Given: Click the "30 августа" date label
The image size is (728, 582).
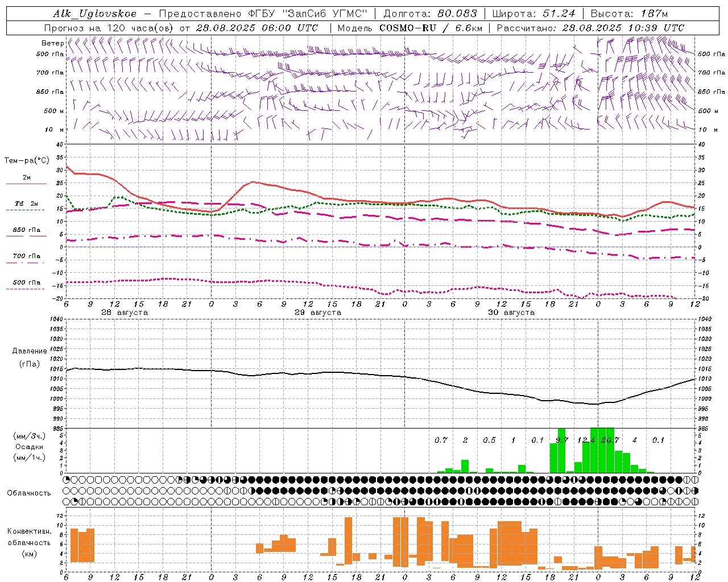Looking at the screenshot, I should pyautogui.click(x=511, y=313).
